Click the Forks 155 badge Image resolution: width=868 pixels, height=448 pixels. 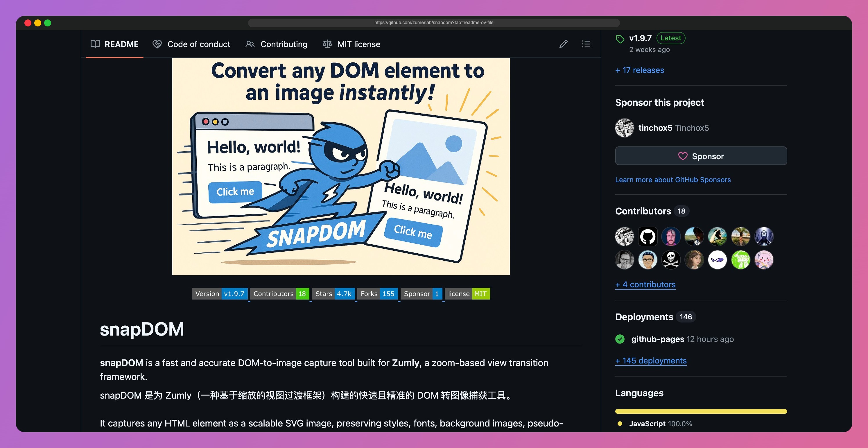click(377, 294)
